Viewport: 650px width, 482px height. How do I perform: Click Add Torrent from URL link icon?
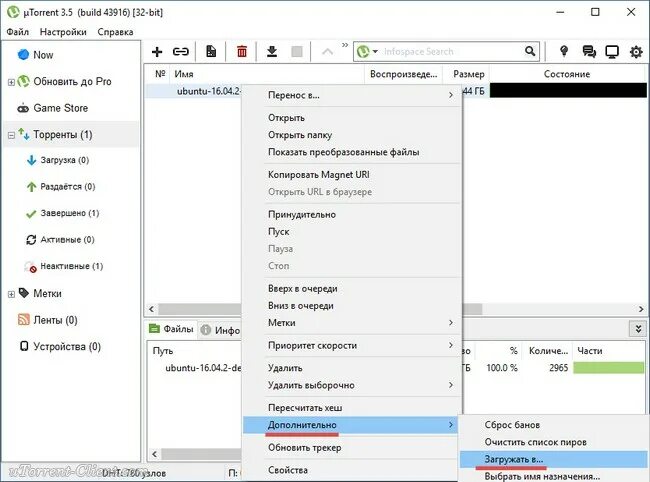[181, 52]
